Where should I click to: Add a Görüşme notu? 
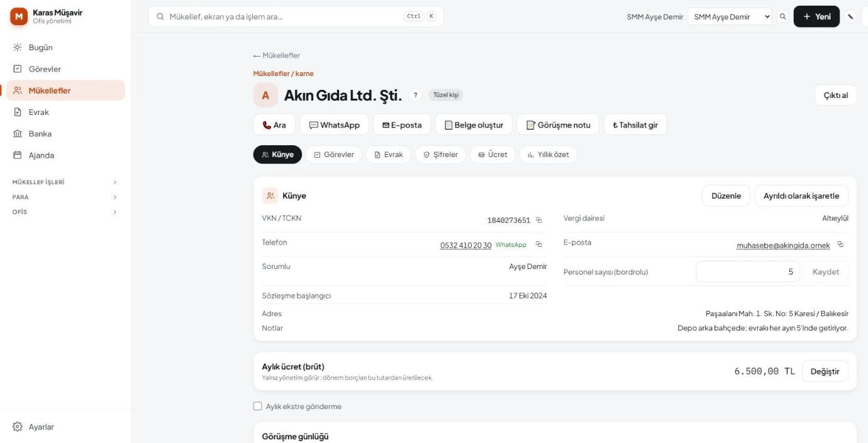(x=558, y=124)
